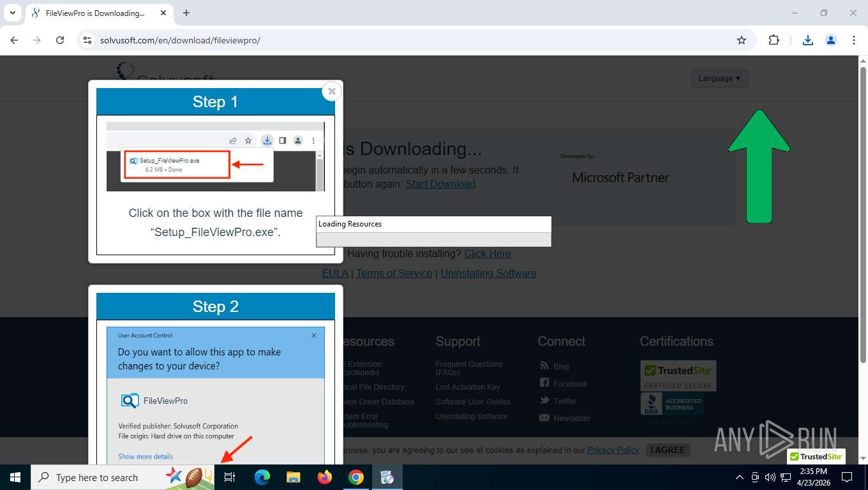The image size is (868, 490).
Task: Bookmark this page with the star icon
Action: [x=742, y=40]
